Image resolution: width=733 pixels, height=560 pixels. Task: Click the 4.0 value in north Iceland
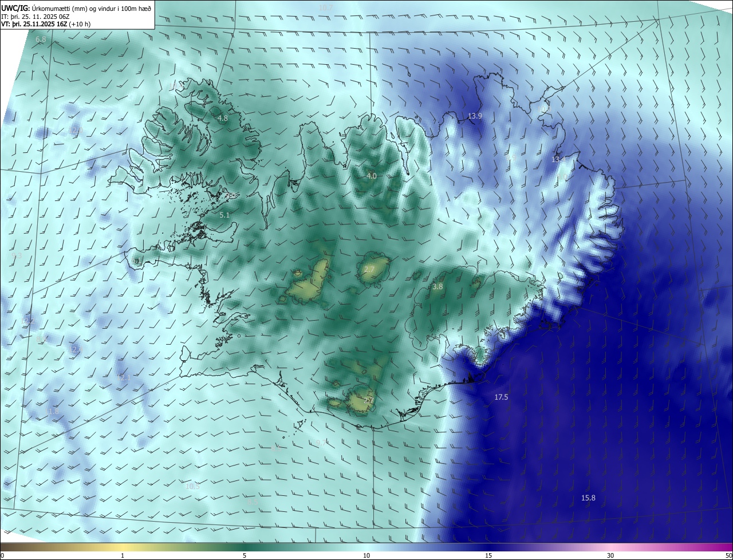pos(372,176)
